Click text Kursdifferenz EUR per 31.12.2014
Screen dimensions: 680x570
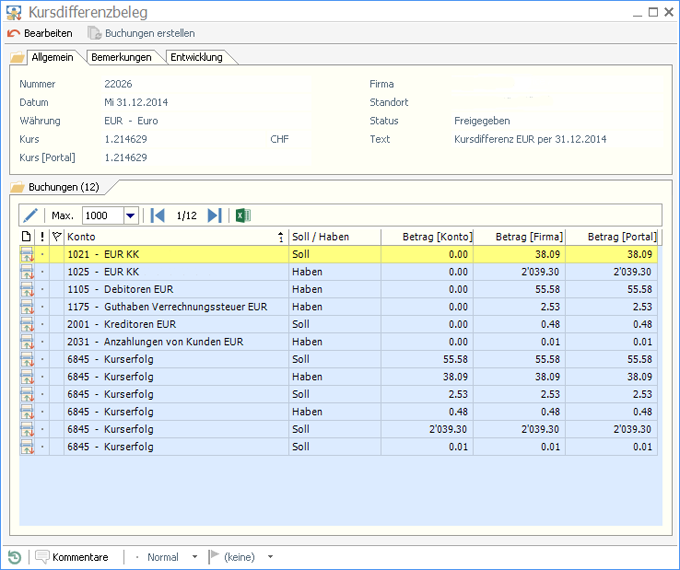click(x=530, y=139)
